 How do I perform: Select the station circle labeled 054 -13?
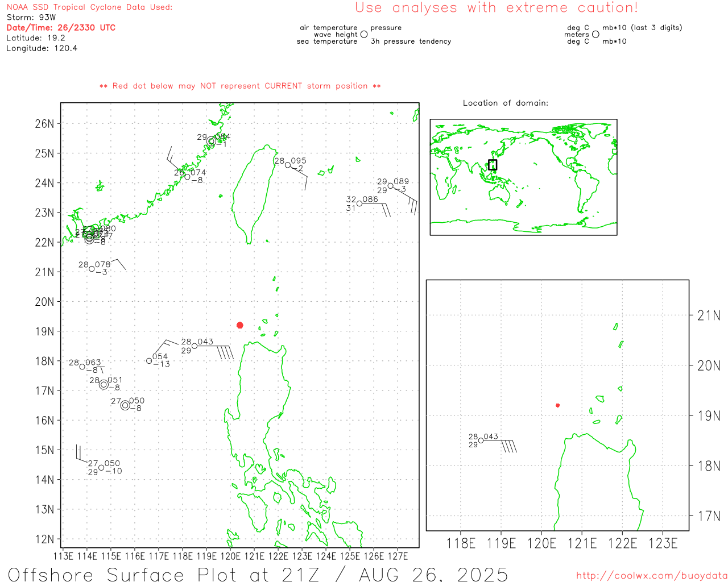coord(150,361)
